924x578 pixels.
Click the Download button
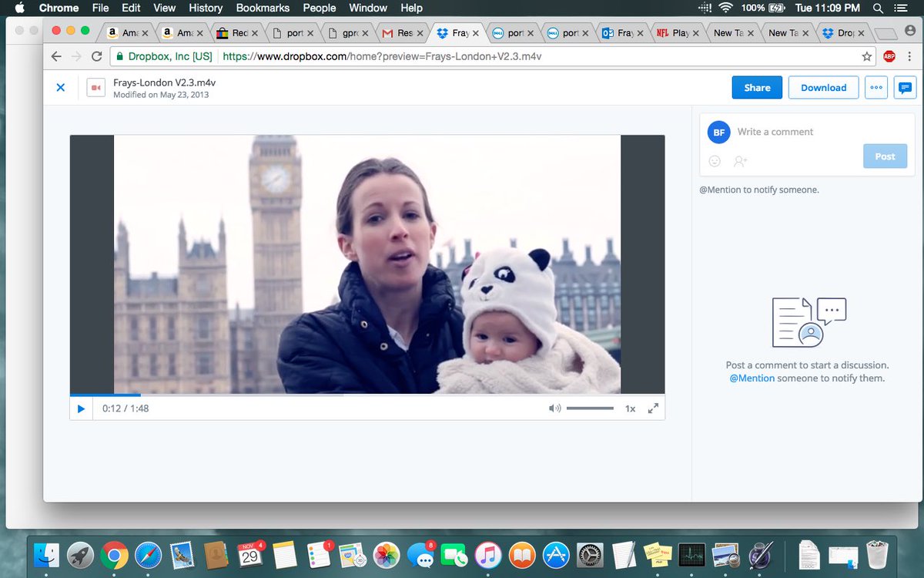823,87
